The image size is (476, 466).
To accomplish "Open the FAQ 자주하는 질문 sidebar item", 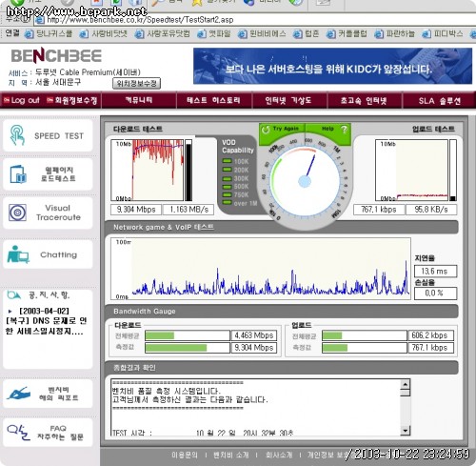I will 48,433.
